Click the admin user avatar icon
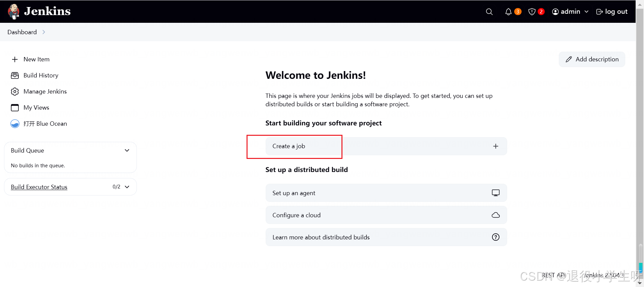 click(555, 12)
